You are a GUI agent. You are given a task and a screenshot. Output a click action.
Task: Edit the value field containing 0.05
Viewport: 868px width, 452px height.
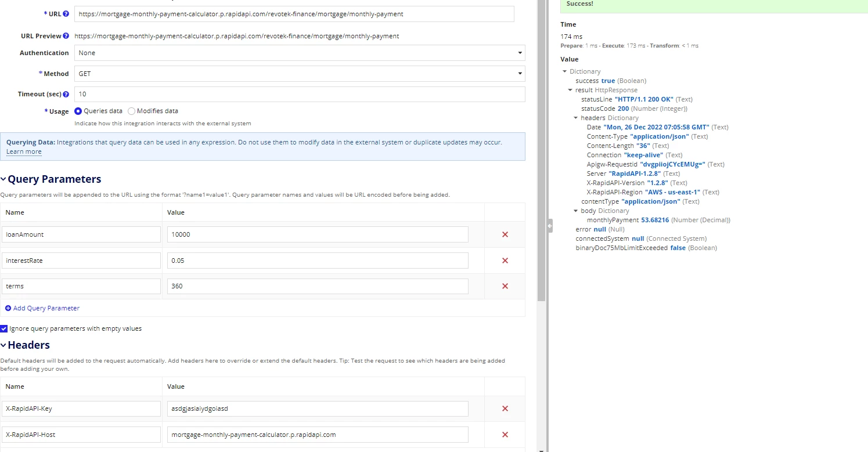(x=318, y=261)
